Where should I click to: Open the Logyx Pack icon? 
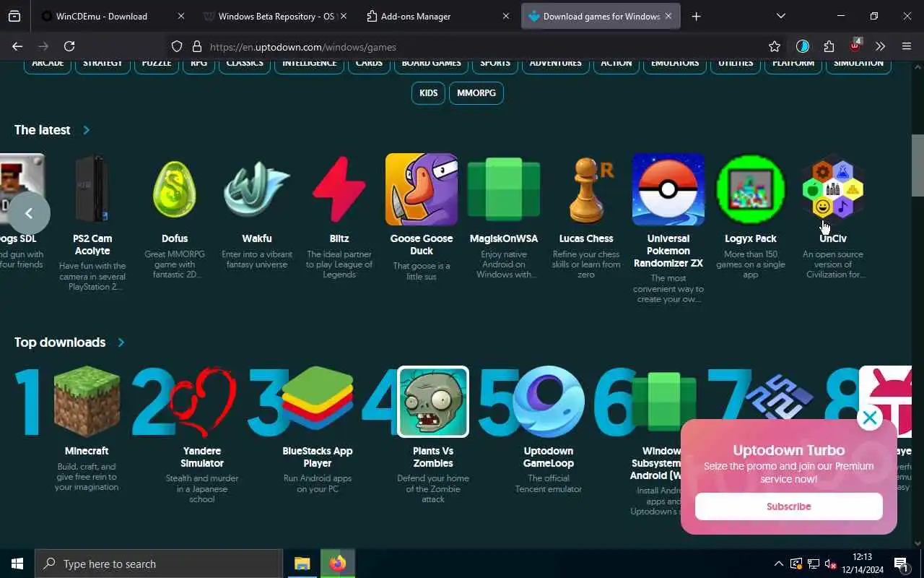point(751,189)
